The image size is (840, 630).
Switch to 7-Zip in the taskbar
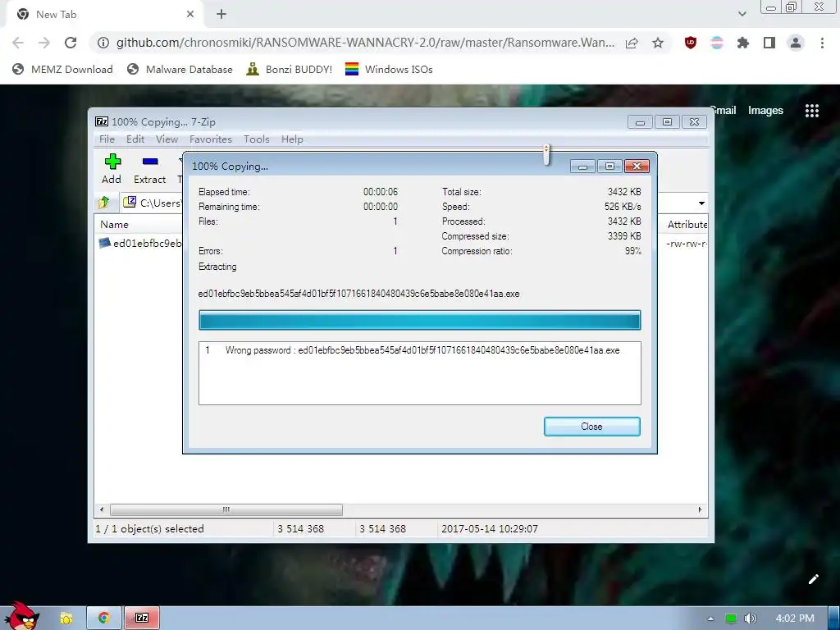[x=142, y=618]
